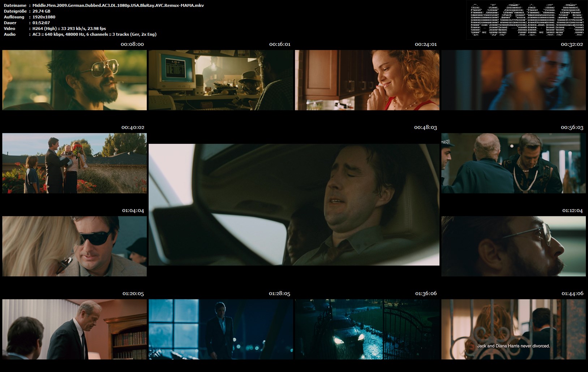Viewport: 588px width, 372px height.
Task: Select the 00:40:02 thumbnail of family outdoors
Action: (x=74, y=163)
